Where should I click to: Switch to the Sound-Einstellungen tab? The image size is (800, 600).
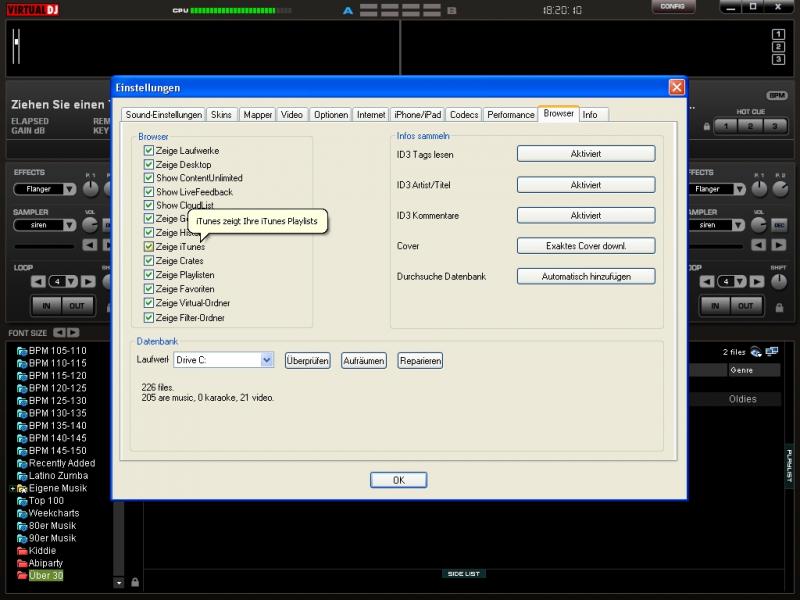coord(164,115)
